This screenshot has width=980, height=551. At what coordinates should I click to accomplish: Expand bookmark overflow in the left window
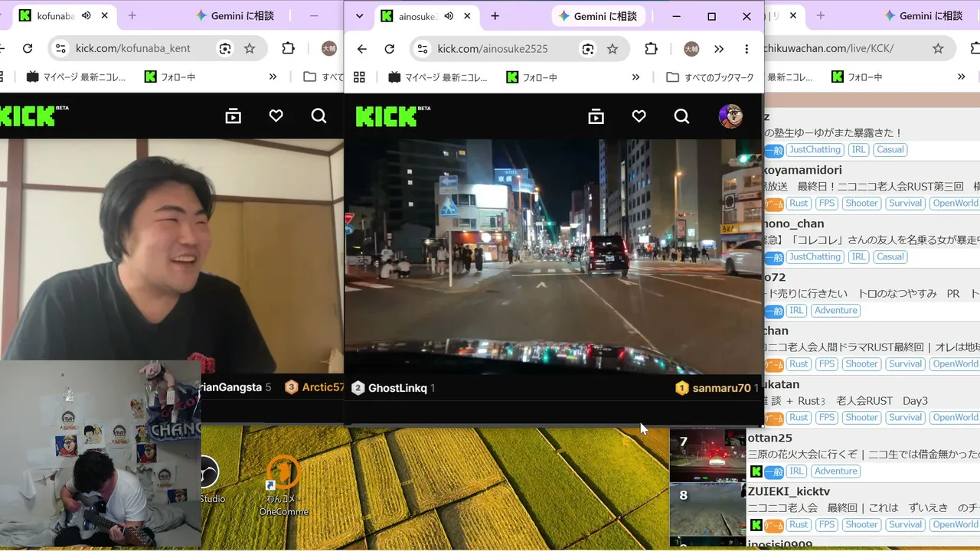click(273, 77)
